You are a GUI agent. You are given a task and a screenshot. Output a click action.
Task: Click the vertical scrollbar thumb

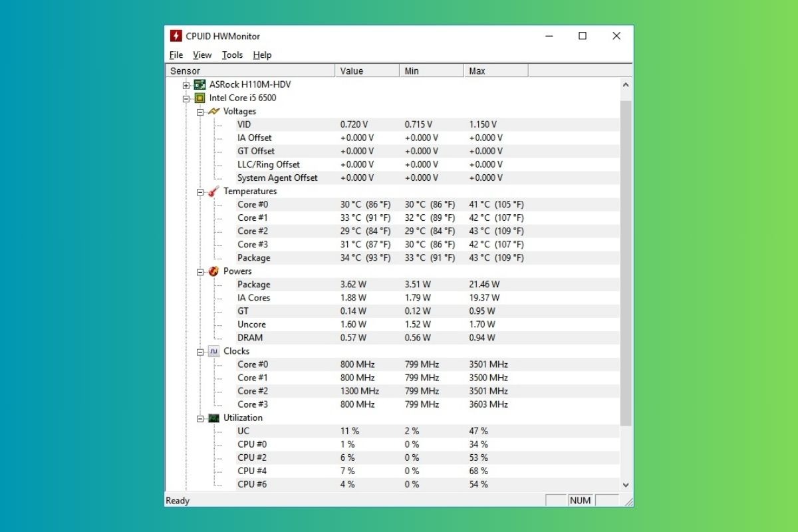626,263
